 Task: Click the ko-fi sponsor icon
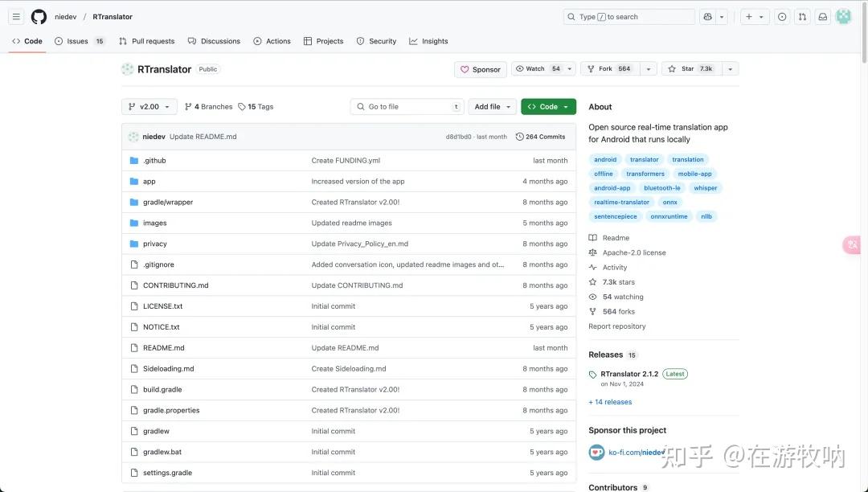(596, 452)
